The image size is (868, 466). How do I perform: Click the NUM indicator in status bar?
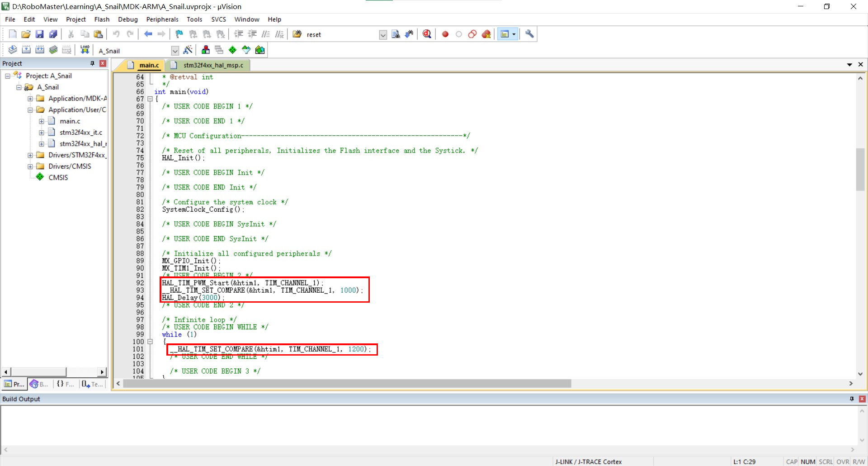808,462
